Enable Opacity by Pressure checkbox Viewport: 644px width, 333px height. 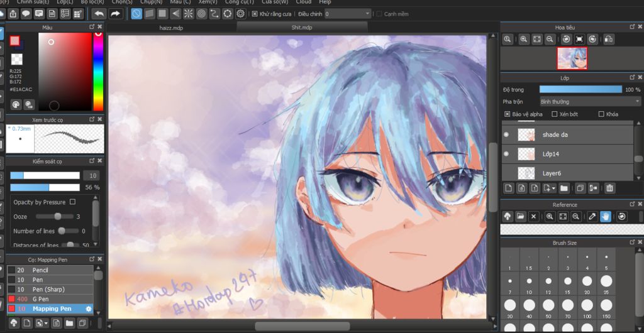[73, 202]
